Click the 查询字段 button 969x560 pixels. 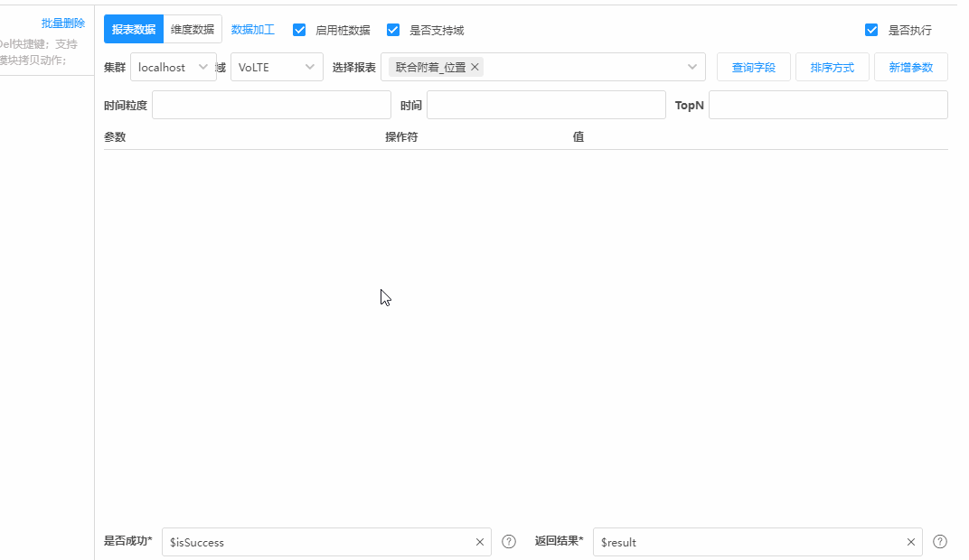tap(753, 67)
